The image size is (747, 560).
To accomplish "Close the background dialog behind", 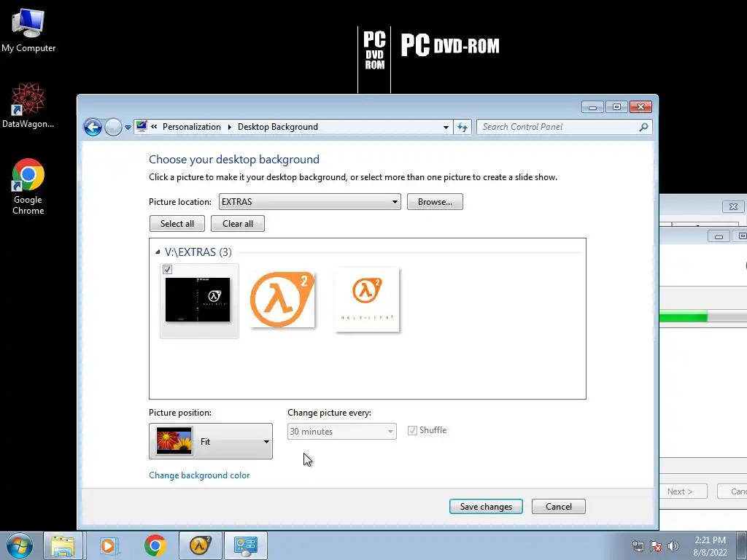I will [x=733, y=206].
